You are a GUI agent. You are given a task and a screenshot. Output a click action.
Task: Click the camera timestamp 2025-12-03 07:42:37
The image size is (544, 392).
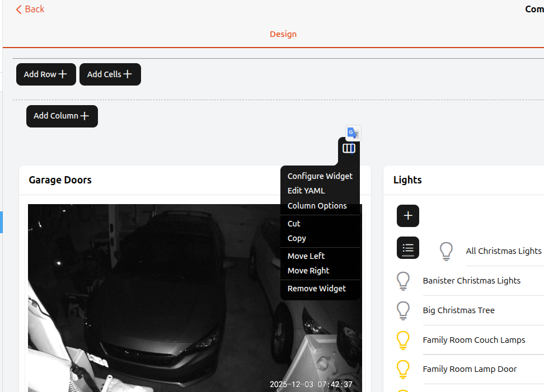point(311,384)
